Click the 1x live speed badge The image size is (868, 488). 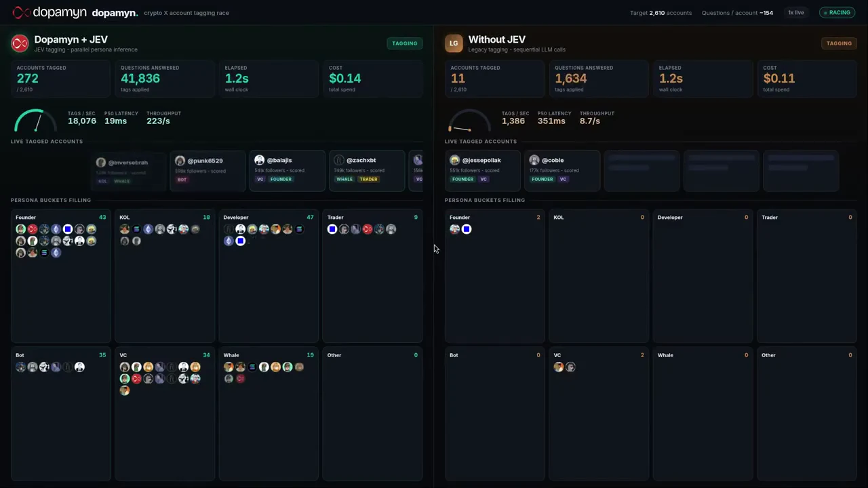click(796, 12)
